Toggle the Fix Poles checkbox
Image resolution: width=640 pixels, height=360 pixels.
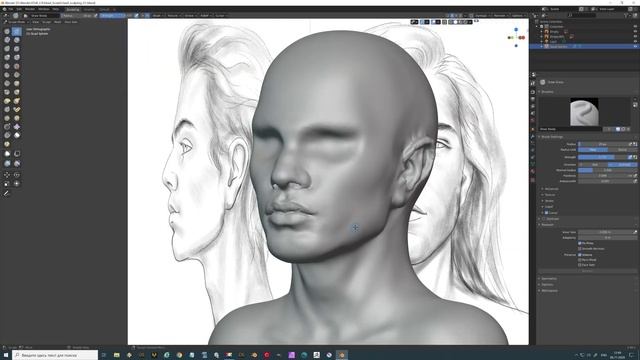click(580, 243)
